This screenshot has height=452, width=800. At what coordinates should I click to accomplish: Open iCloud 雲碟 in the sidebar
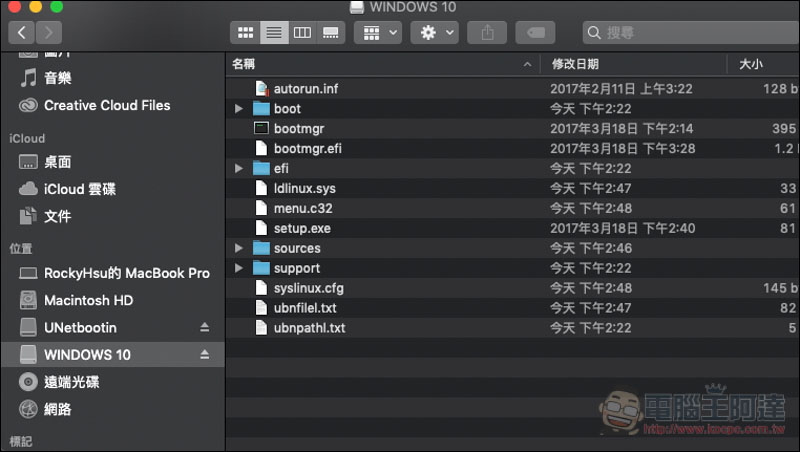[112, 189]
